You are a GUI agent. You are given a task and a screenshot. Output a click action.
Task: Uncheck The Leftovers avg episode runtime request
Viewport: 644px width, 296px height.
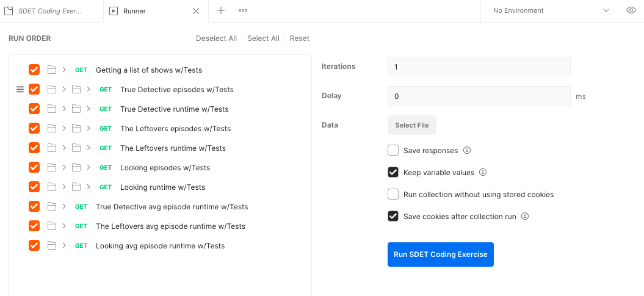[34, 226]
